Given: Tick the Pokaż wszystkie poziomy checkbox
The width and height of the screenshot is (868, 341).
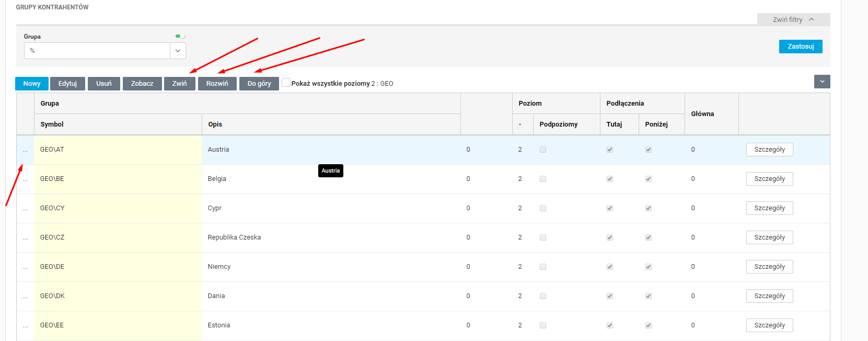Looking at the screenshot, I should 286,83.
